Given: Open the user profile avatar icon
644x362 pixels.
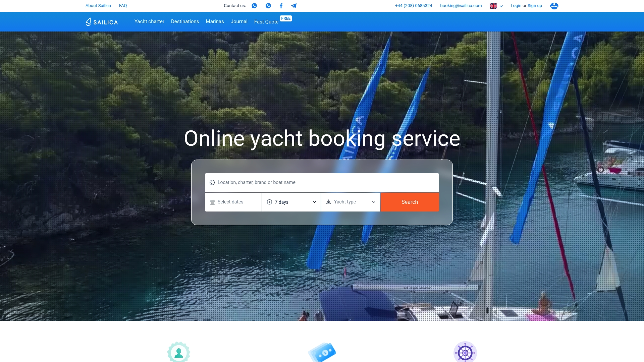Looking at the screenshot, I should (554, 6).
